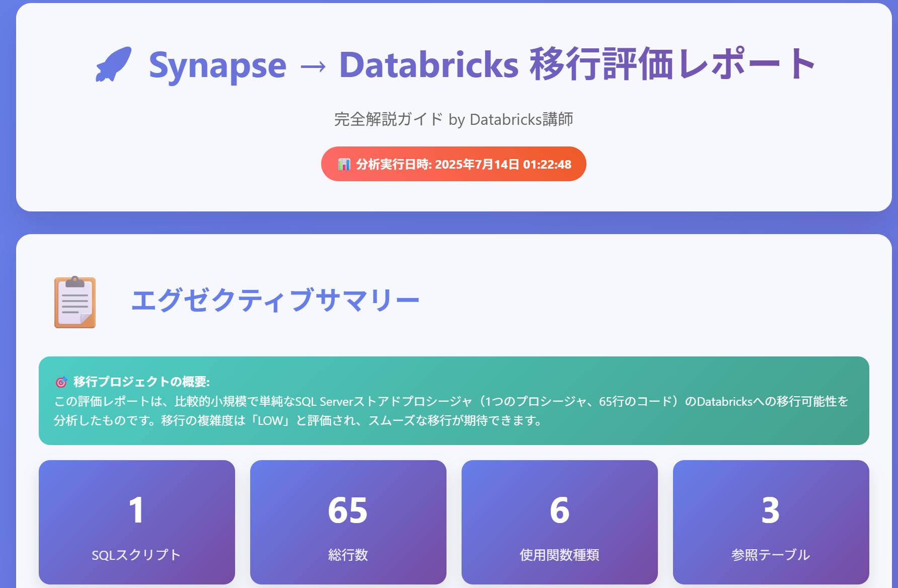Click the 分析実行日時 date badge
898x588 pixels.
[454, 164]
